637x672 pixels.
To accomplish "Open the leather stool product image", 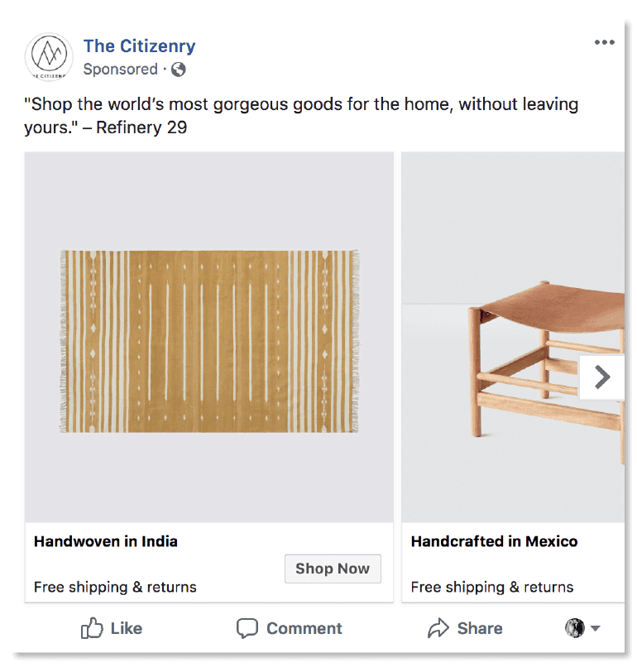I will [x=513, y=356].
